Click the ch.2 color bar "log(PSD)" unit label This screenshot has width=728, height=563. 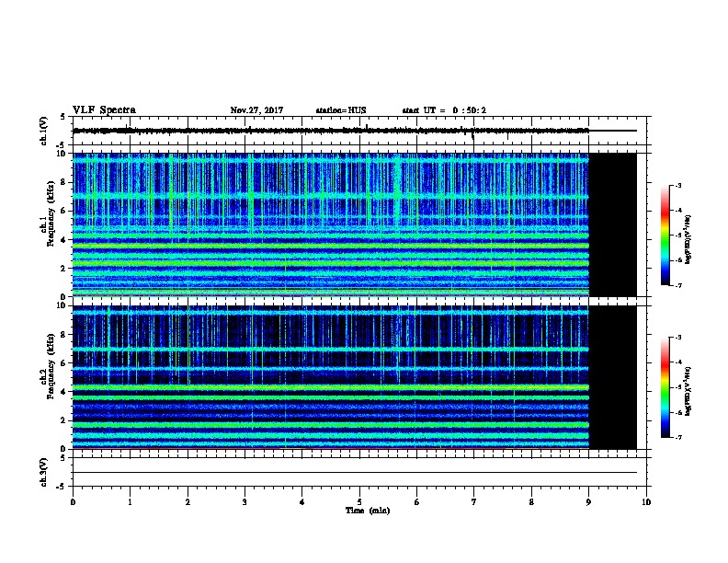(688, 391)
